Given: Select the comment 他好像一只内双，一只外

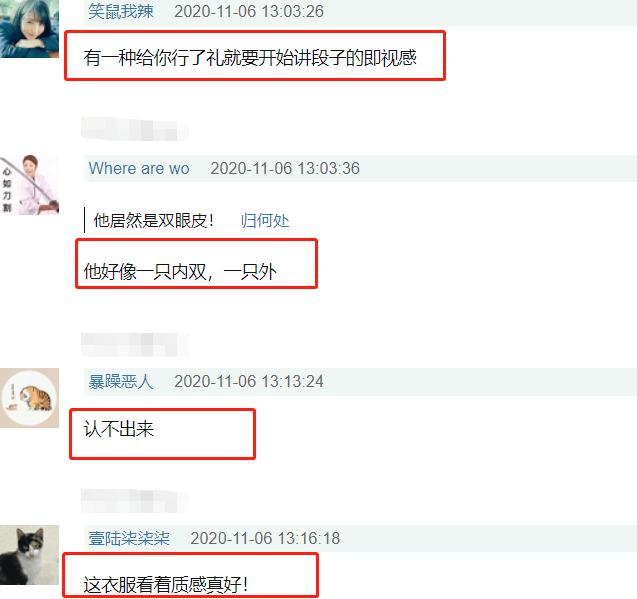Looking at the screenshot, I should click(x=180, y=271).
